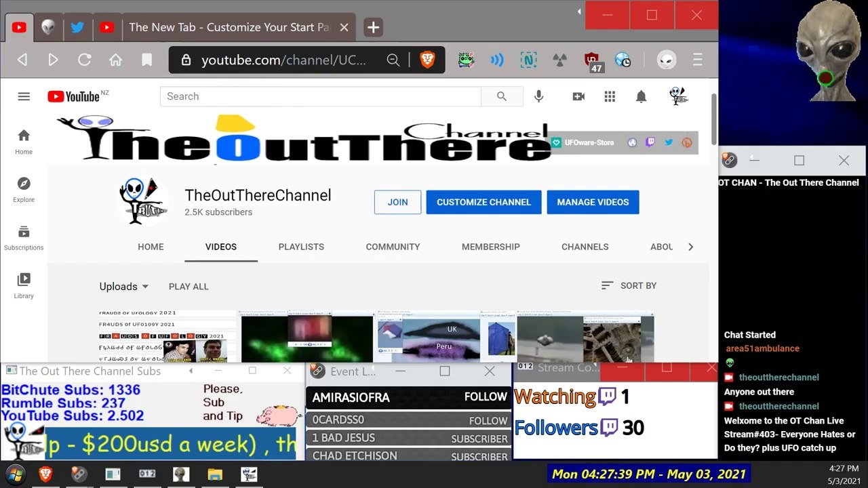Show more channel tabs with right chevron
This screenshot has width=868, height=488.
(690, 247)
